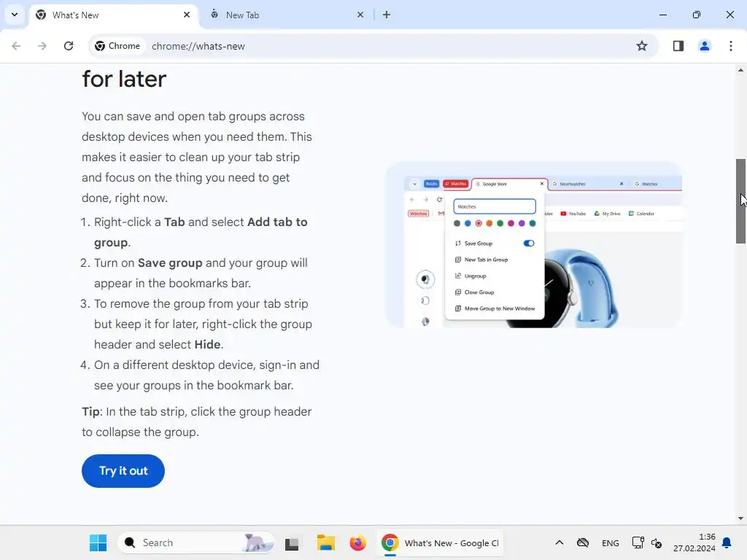Click the 'Save group' bold text
Screen dimensions: 747x560
169,262
